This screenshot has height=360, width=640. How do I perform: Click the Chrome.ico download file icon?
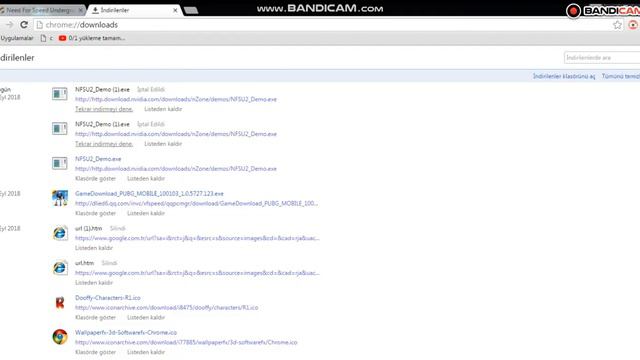click(x=60, y=337)
